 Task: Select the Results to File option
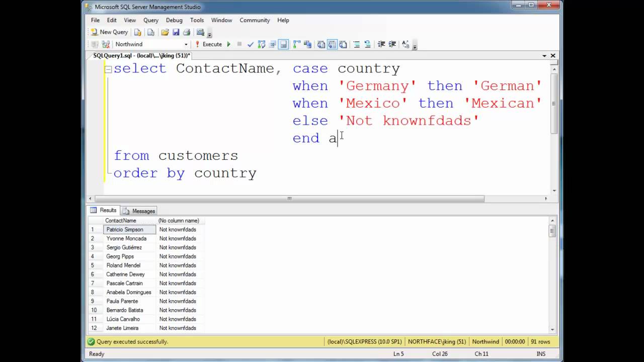point(343,44)
